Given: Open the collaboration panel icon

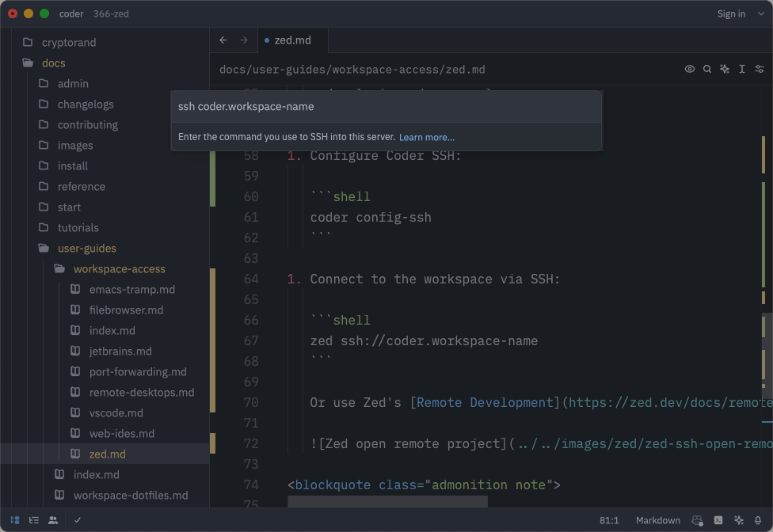Looking at the screenshot, I should 53,520.
